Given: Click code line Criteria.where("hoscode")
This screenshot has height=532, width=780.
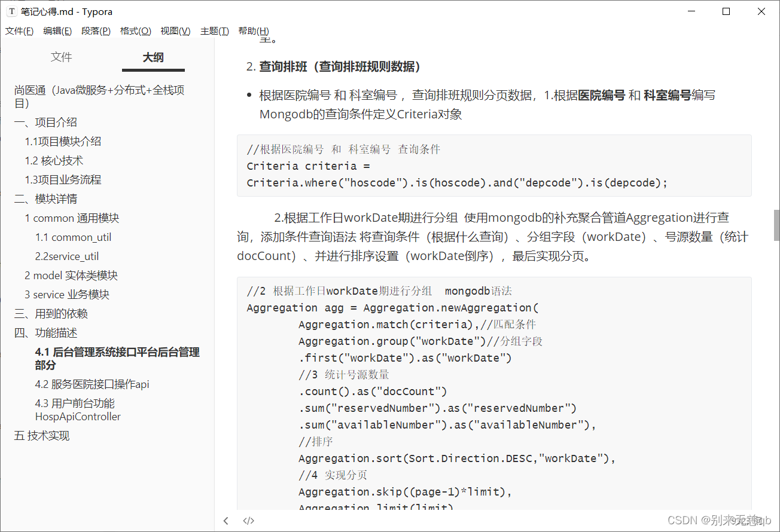Looking at the screenshot, I should [457, 183].
